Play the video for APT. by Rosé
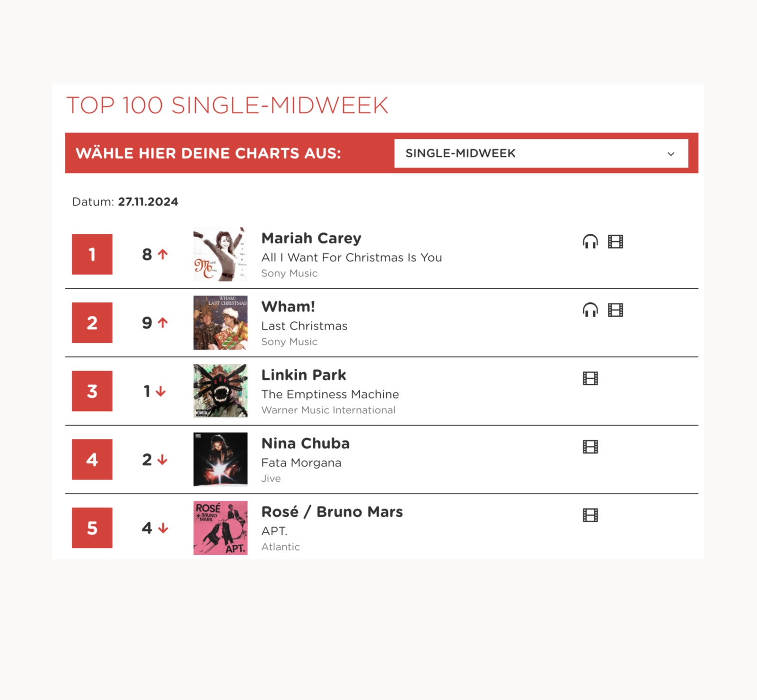Image resolution: width=757 pixels, height=700 pixels. click(590, 515)
